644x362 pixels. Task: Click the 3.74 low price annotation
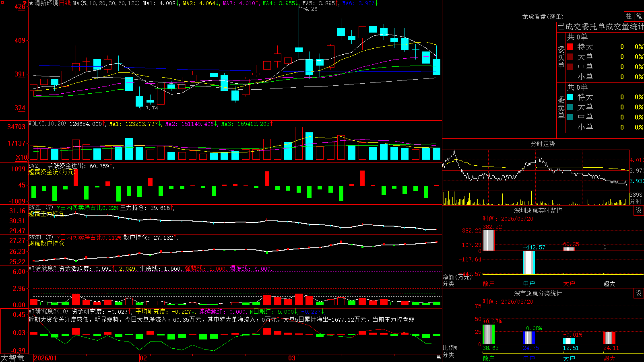(x=151, y=108)
